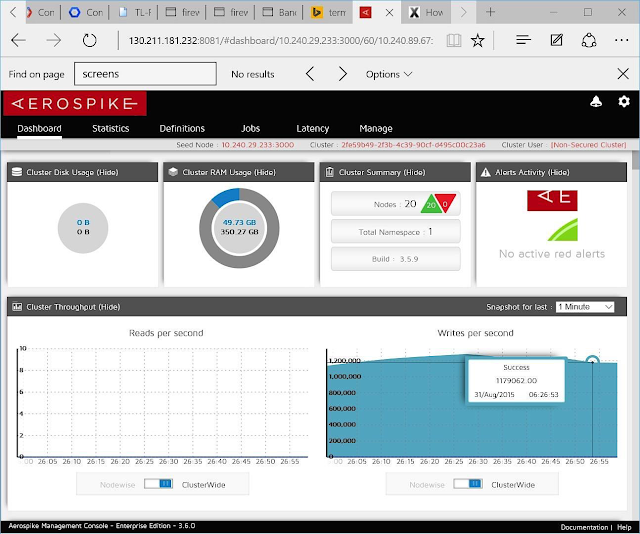Screen dimensions: 640x534
Task: Click the browser forward arrow
Action: [53, 40]
